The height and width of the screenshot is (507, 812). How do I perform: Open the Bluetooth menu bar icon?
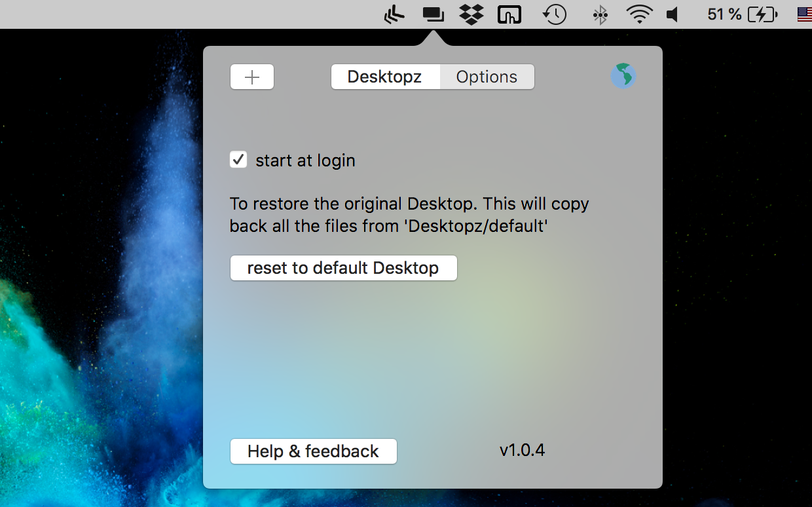(x=599, y=14)
